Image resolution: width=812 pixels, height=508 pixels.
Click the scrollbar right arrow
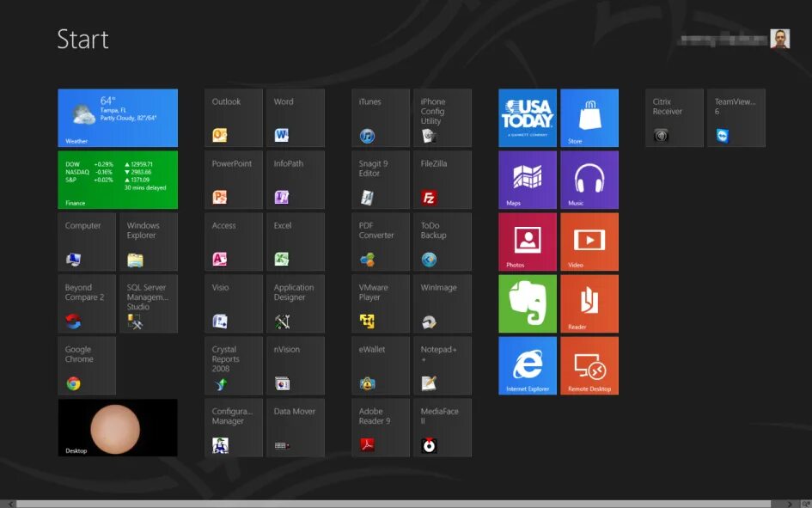pos(789,504)
